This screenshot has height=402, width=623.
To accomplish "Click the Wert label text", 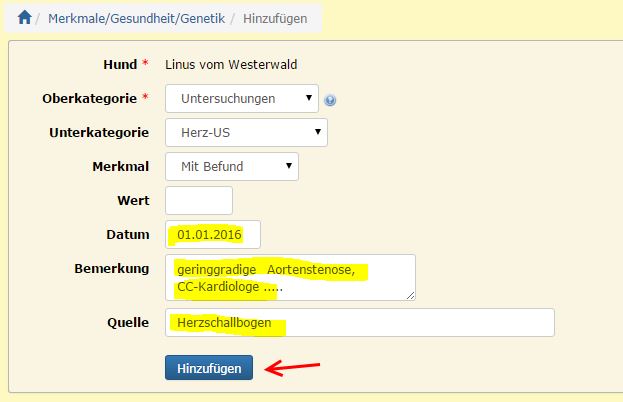I will point(132,199).
